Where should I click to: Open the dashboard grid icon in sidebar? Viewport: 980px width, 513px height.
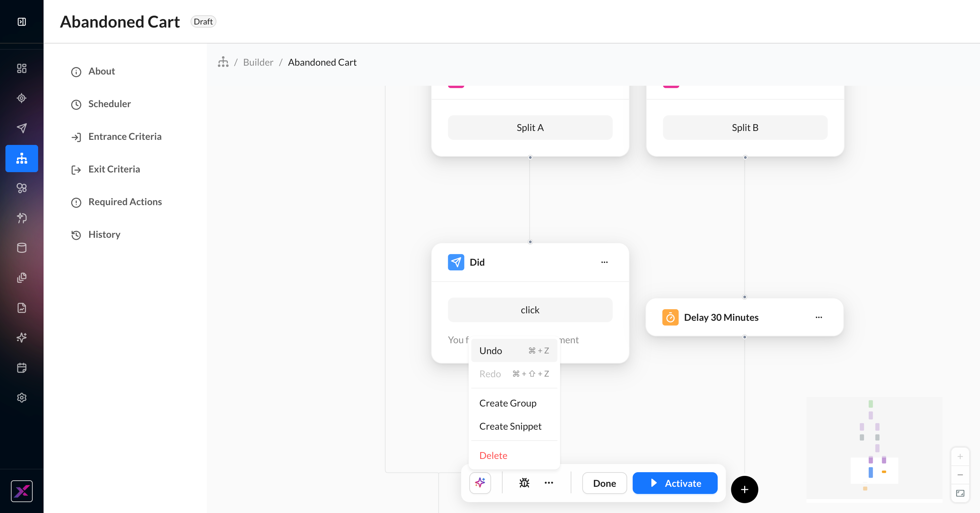[22, 68]
